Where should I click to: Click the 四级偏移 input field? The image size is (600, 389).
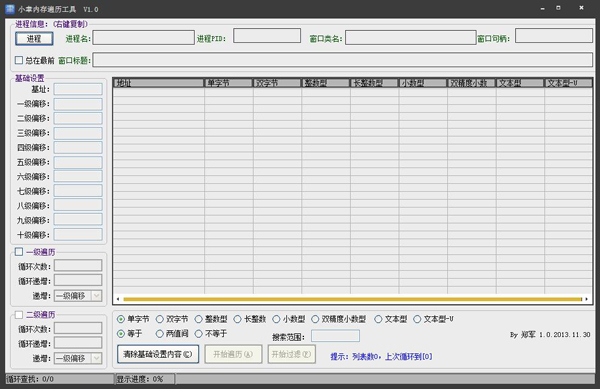pyautogui.click(x=78, y=147)
